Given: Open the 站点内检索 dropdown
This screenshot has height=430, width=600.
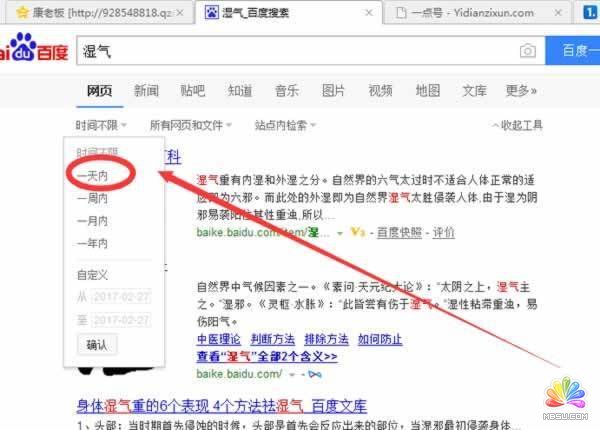Looking at the screenshot, I should click(285, 125).
